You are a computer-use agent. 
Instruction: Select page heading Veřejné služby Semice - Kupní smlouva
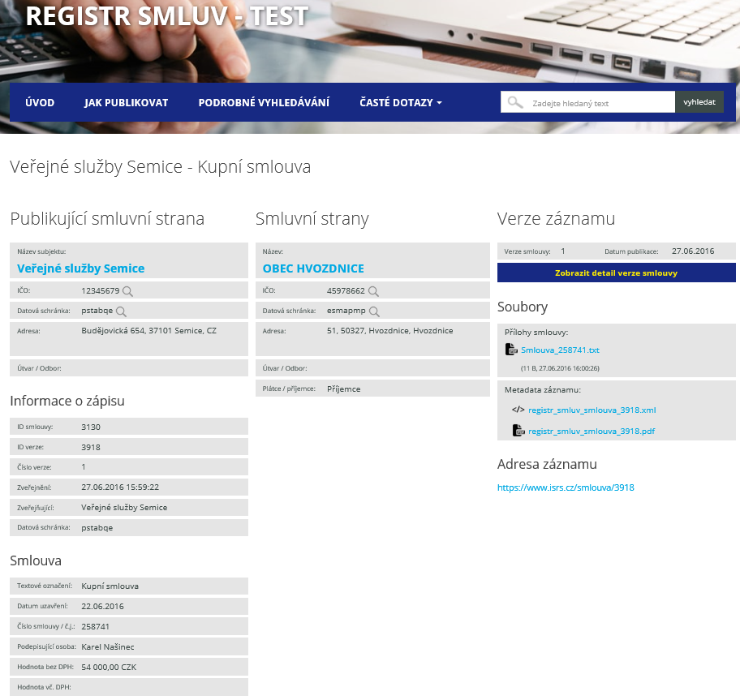click(x=161, y=167)
